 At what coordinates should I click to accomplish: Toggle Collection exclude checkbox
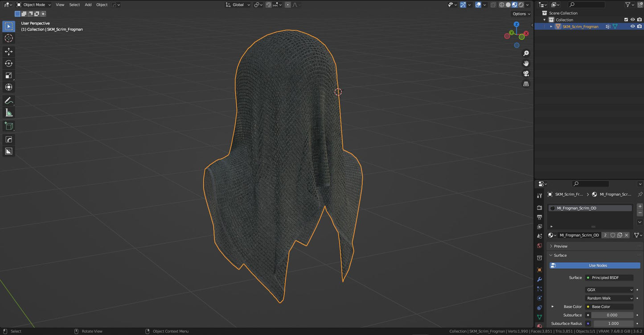(x=626, y=20)
